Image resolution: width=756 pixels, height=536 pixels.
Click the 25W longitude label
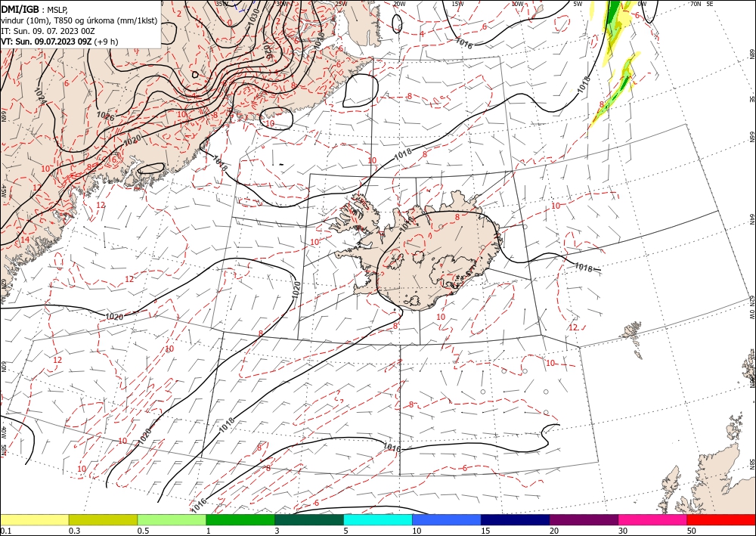point(341,4)
